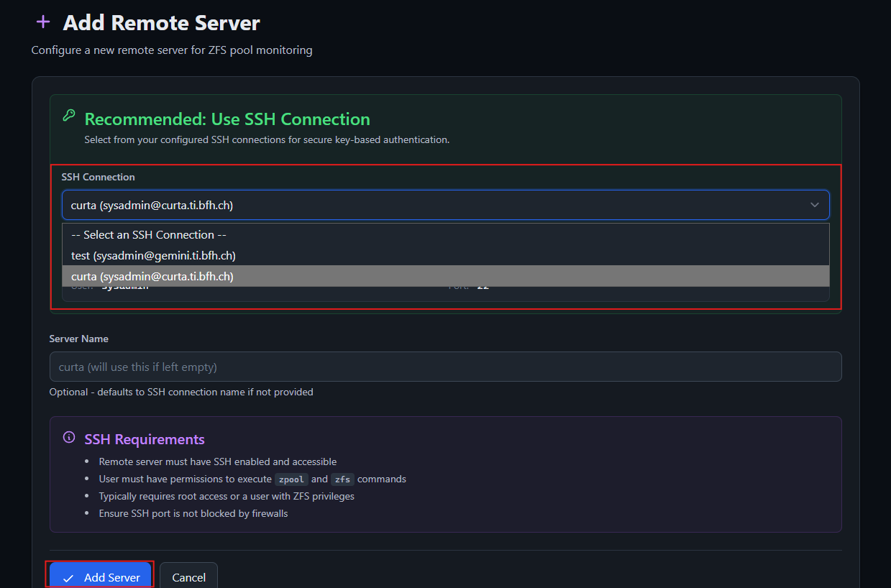Click the chevron arrow of SSH Connection select
891x588 pixels.
click(x=815, y=205)
